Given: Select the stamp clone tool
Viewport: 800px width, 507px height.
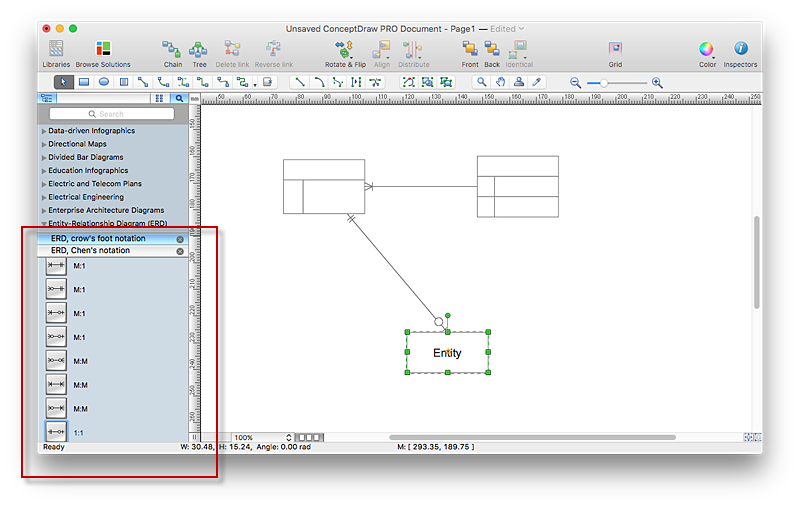Looking at the screenshot, I should pos(519,82).
